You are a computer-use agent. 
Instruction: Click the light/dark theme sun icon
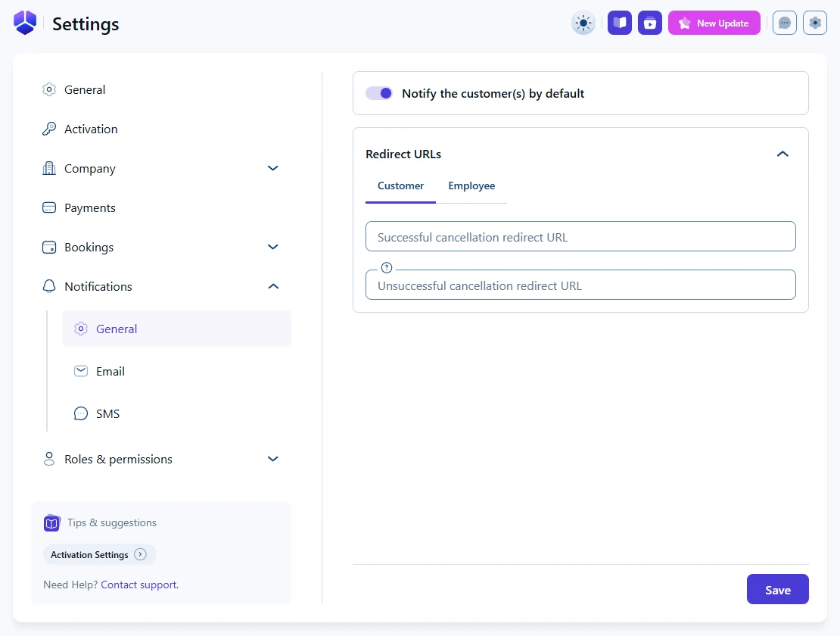click(x=583, y=23)
